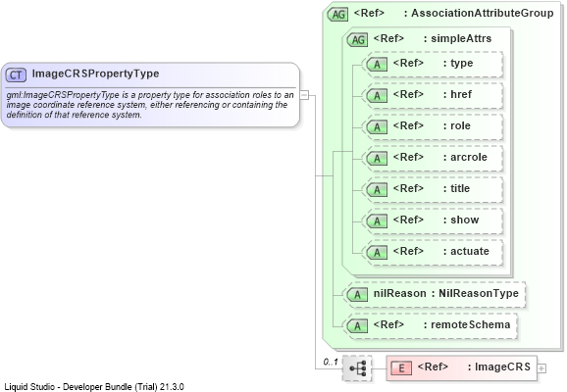This screenshot has height=392, width=567.
Task: Click the A icon of the href attribute
Action: [377, 96]
